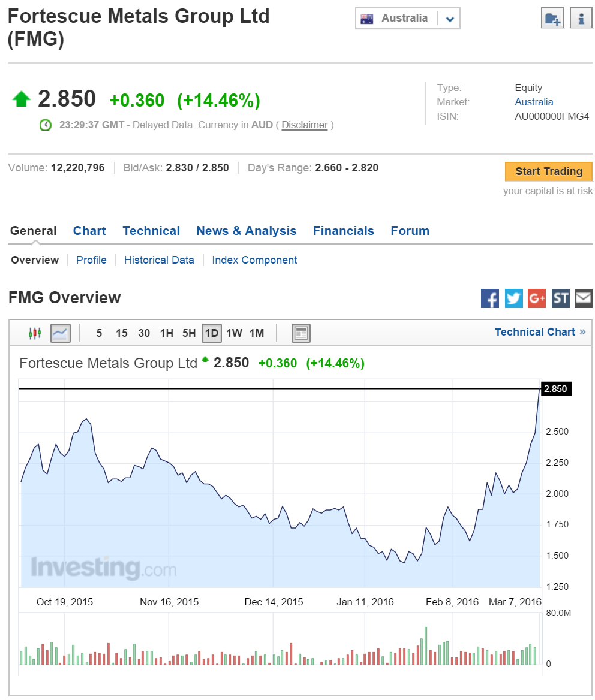Image resolution: width=595 pixels, height=700 pixels.
Task: Open the chart news panel icon
Action: pos(300,333)
